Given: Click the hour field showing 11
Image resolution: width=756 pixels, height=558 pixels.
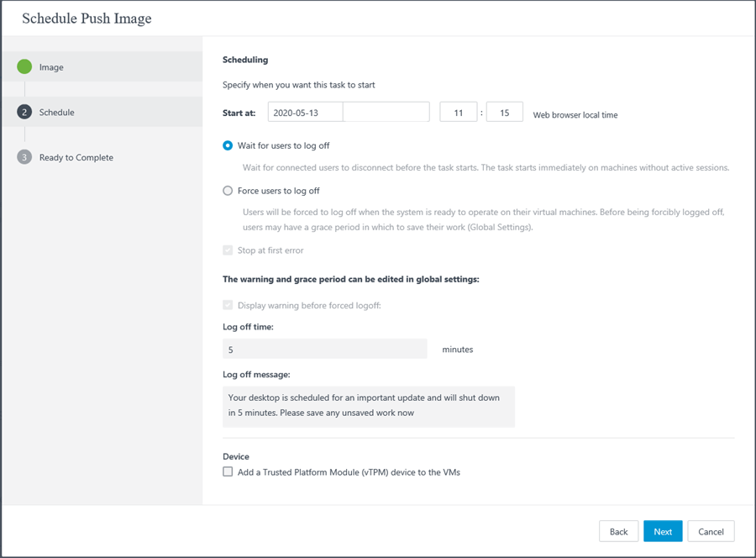Looking at the screenshot, I should pos(459,112).
